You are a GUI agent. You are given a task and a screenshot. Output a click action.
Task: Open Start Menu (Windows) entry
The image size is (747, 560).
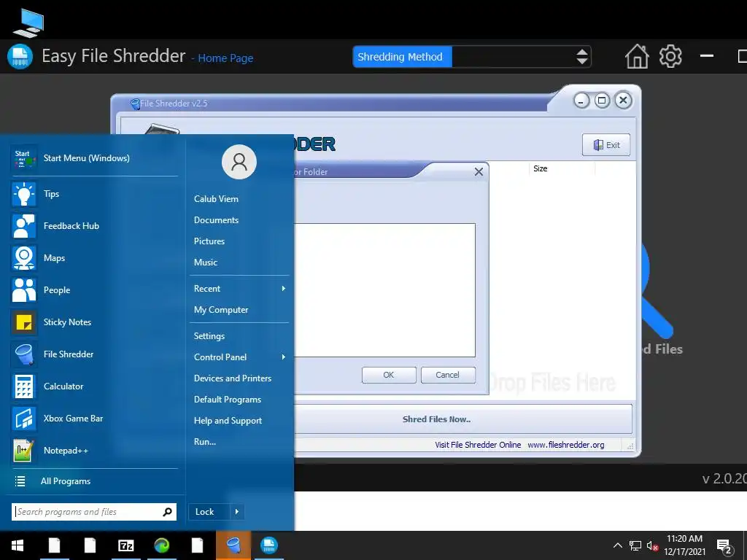[94, 158]
